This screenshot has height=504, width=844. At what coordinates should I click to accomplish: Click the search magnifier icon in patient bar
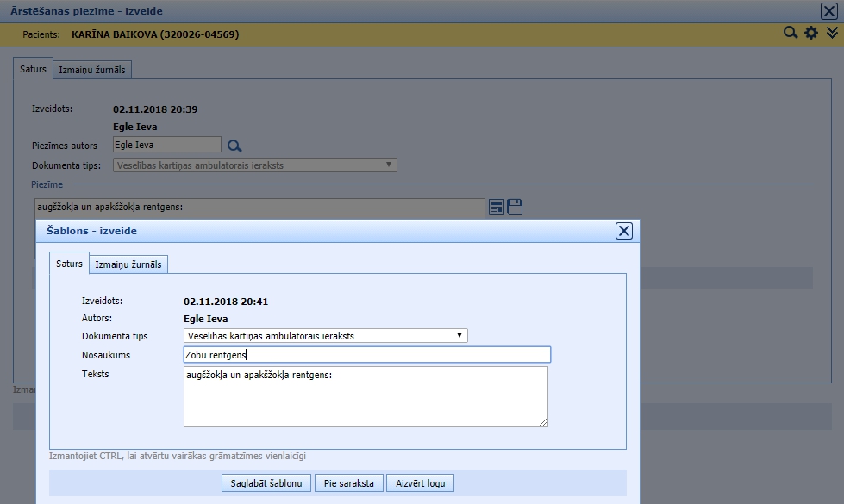pos(791,33)
